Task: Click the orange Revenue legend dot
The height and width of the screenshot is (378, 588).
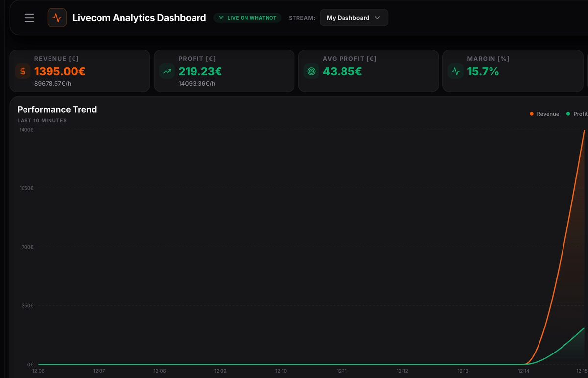Action: coord(532,114)
